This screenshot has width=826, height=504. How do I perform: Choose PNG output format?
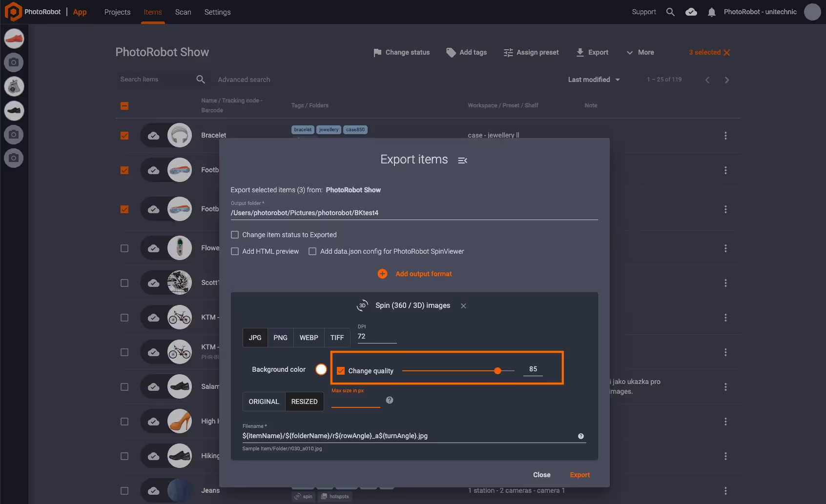[x=280, y=338]
